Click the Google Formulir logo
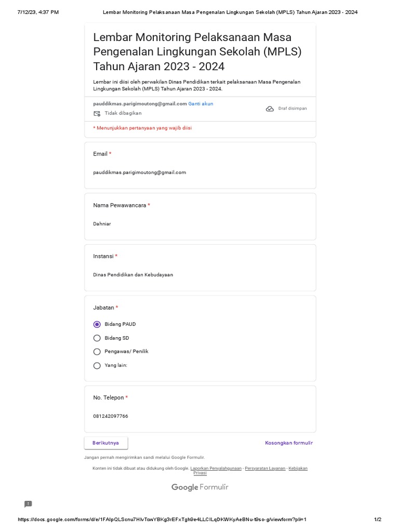This screenshot has height=532, width=399. pyautogui.click(x=200, y=487)
